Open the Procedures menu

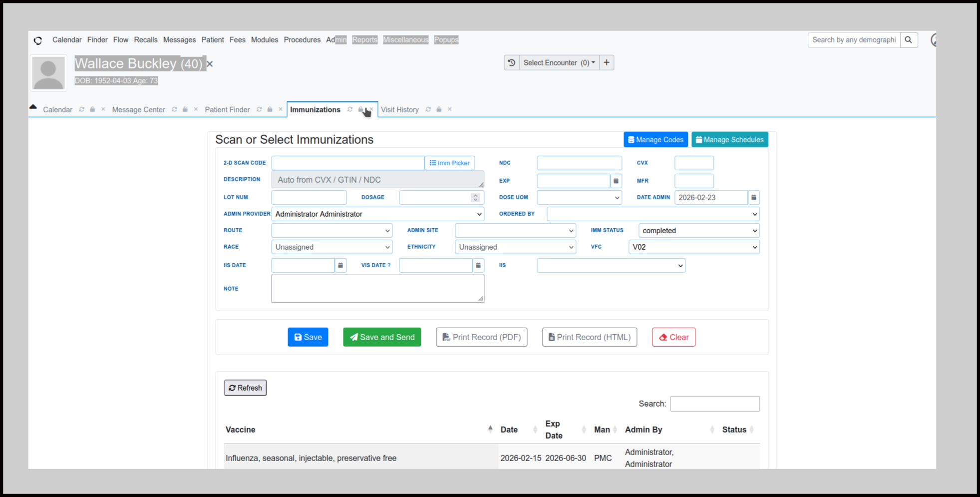coord(302,40)
